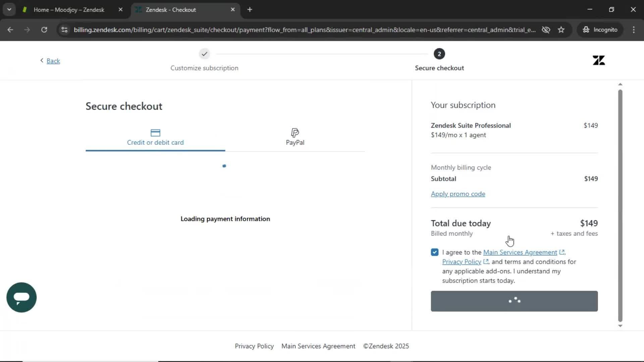This screenshot has height=362, width=644.
Task: Open external link icon beside Privacy Policy
Action: tap(486, 261)
